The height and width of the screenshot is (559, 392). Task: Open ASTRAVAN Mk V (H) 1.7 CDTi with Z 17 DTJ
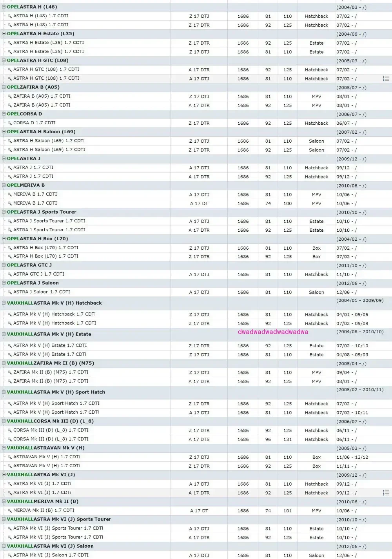click(47, 457)
